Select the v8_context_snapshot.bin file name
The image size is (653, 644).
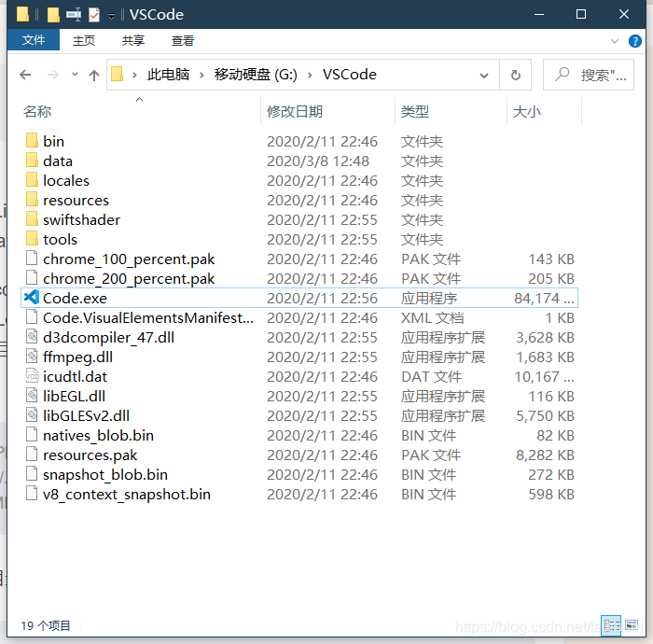127,494
